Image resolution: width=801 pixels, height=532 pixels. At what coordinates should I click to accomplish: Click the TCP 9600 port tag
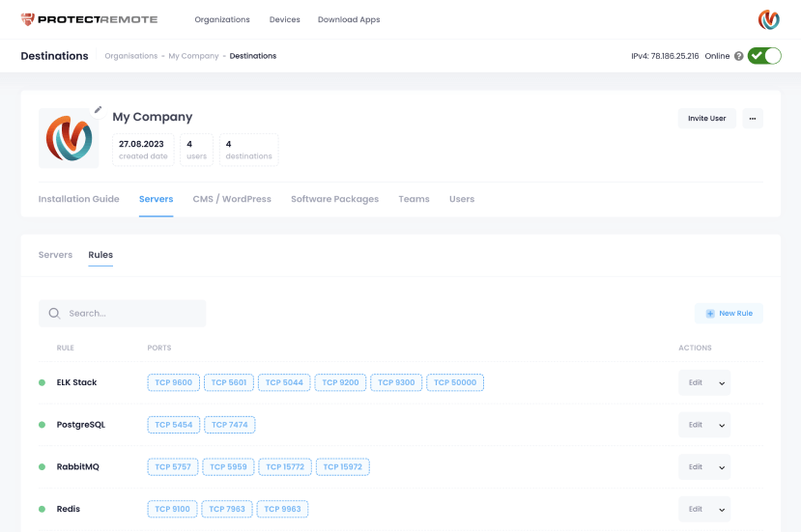click(x=174, y=382)
